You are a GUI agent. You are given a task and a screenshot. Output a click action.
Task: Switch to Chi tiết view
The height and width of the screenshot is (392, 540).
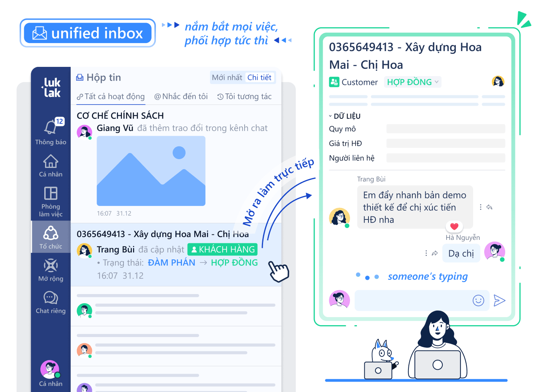coord(260,78)
